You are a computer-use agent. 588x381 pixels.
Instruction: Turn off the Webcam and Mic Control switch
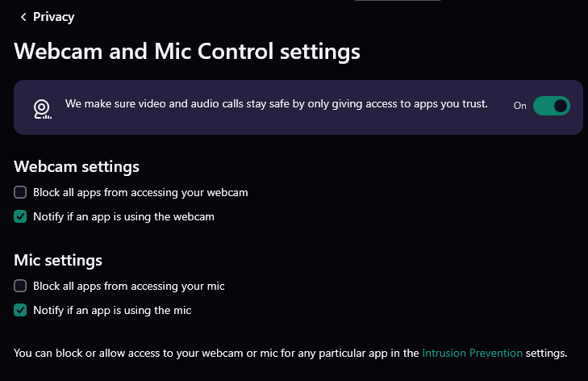point(552,106)
